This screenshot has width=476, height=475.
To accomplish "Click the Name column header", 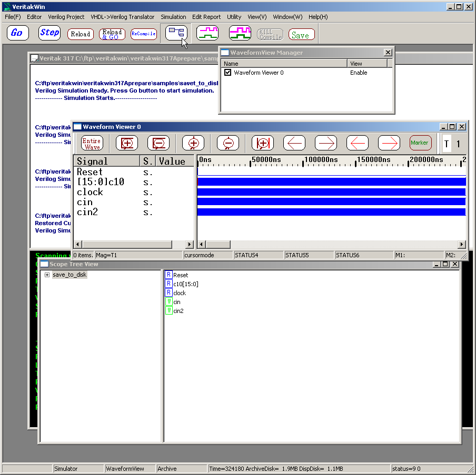I will (284, 64).
